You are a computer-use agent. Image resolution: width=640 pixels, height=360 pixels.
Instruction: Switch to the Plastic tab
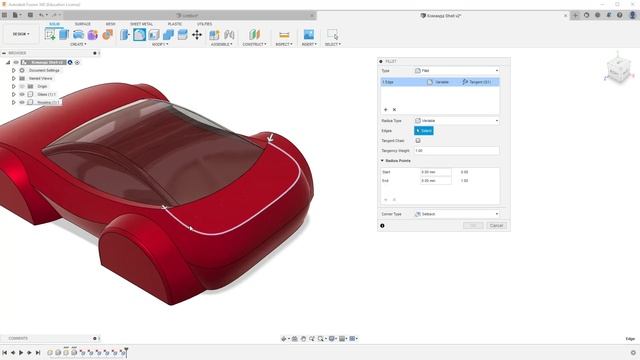175,24
